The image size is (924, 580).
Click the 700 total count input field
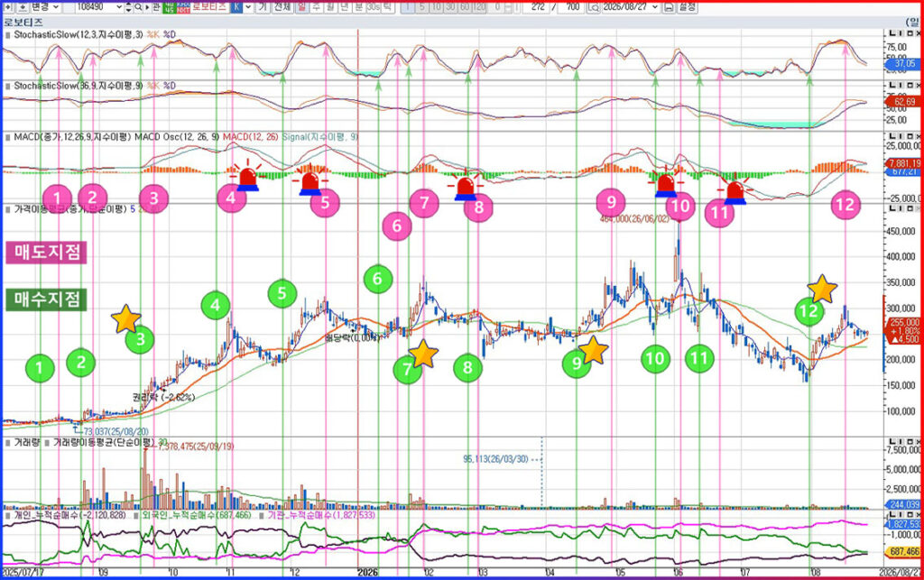[571, 7]
